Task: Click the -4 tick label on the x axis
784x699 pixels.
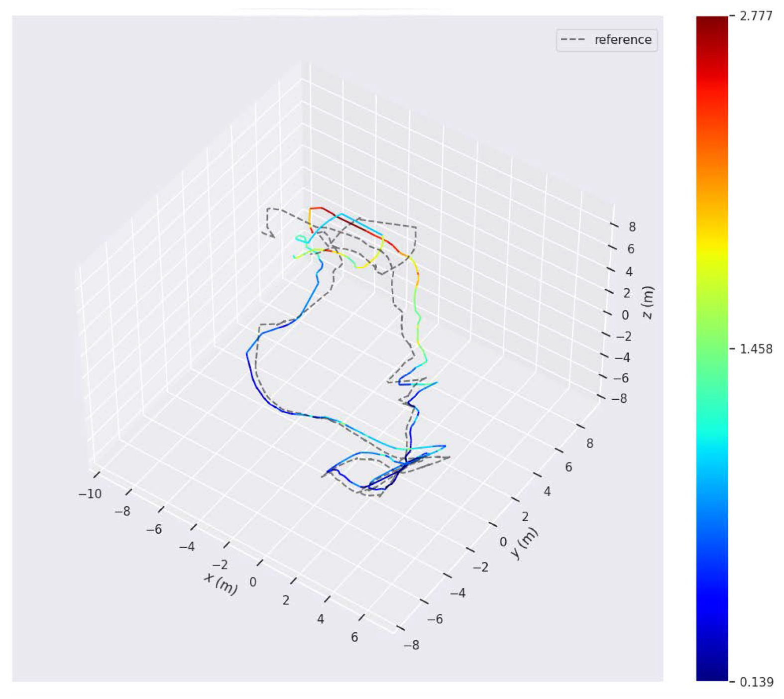Action: (x=187, y=547)
